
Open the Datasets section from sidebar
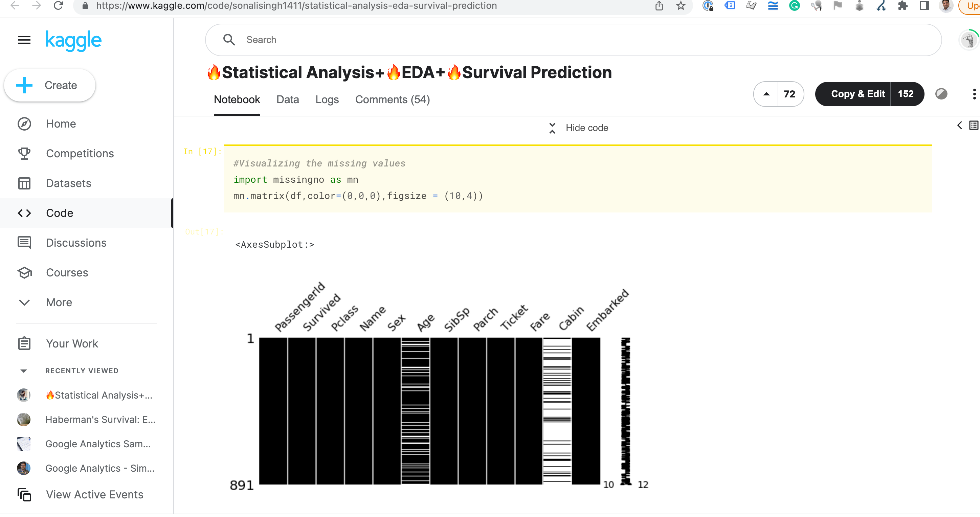coord(24,183)
